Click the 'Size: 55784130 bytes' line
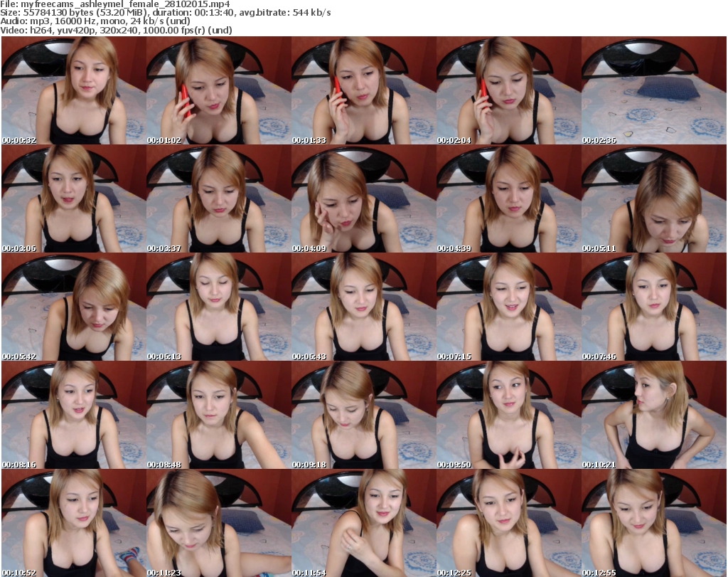The height and width of the screenshot is (577, 728). 166,13
